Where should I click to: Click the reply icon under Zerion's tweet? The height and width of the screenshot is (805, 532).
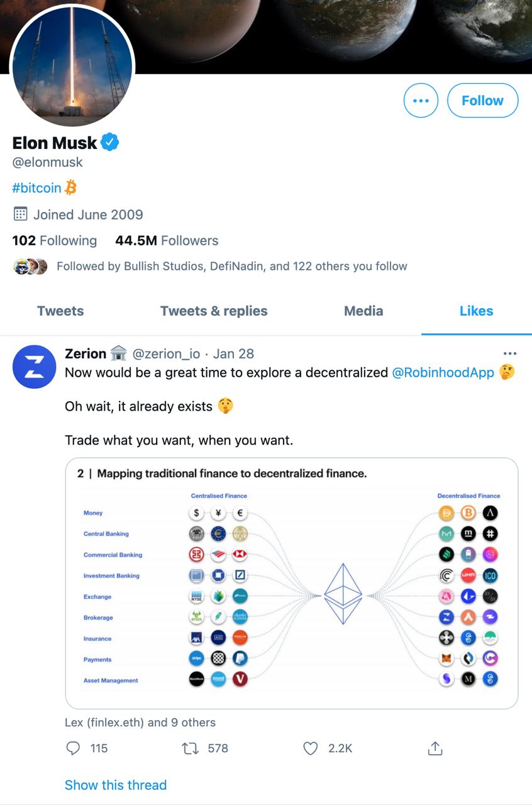tap(74, 748)
